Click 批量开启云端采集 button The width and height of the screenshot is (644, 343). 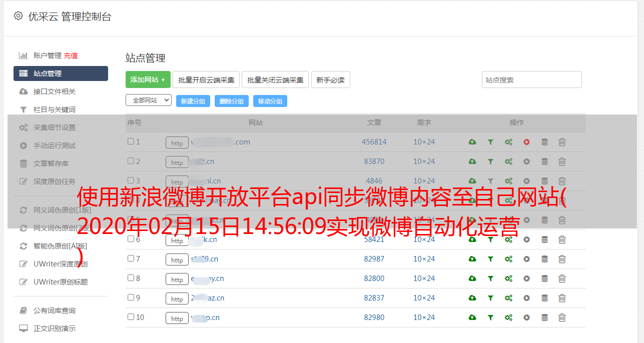pos(206,79)
